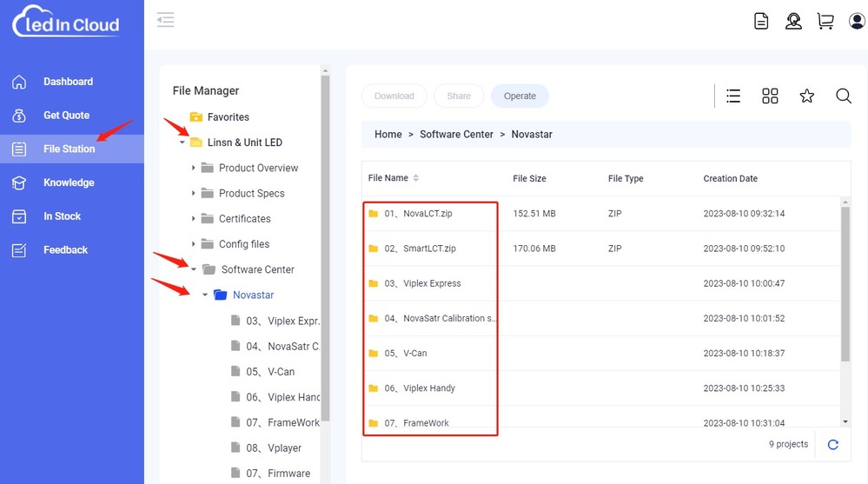Open 07、FrameWork in the file list
Image resolution: width=868 pixels, height=484 pixels.
click(417, 422)
